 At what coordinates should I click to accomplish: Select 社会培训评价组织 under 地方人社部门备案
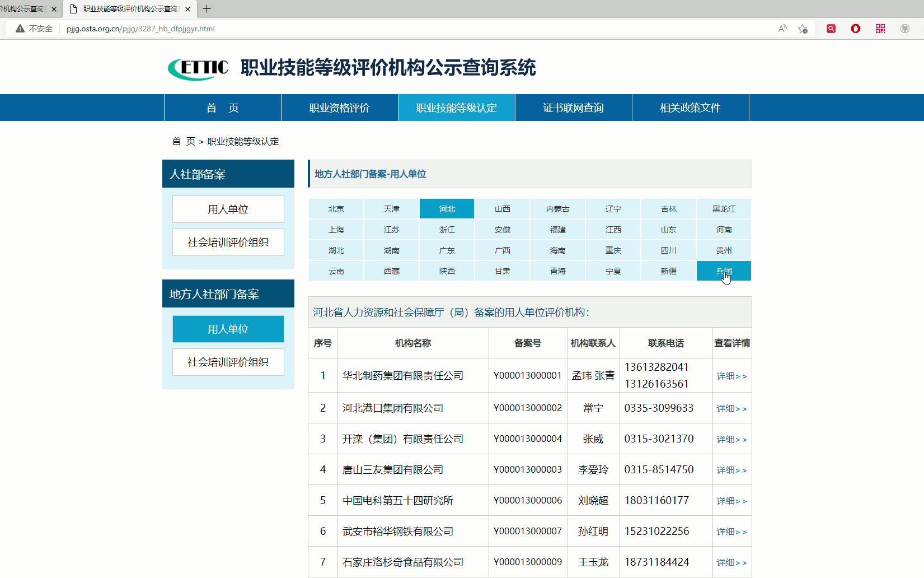click(x=228, y=362)
